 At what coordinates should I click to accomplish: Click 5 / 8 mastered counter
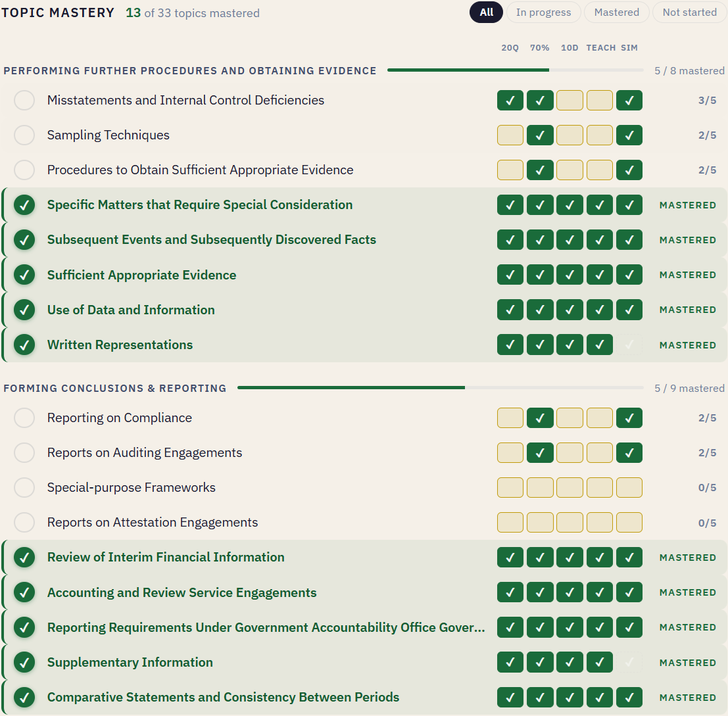pos(689,70)
